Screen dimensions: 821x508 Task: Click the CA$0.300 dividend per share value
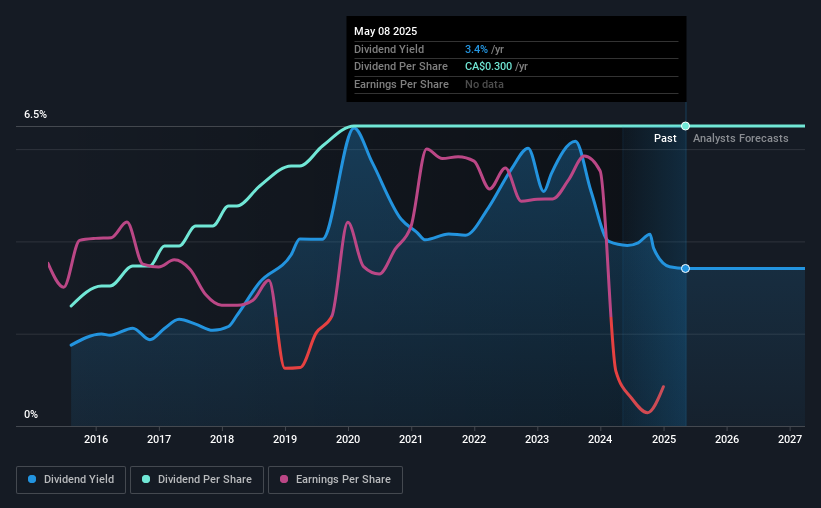click(x=489, y=67)
